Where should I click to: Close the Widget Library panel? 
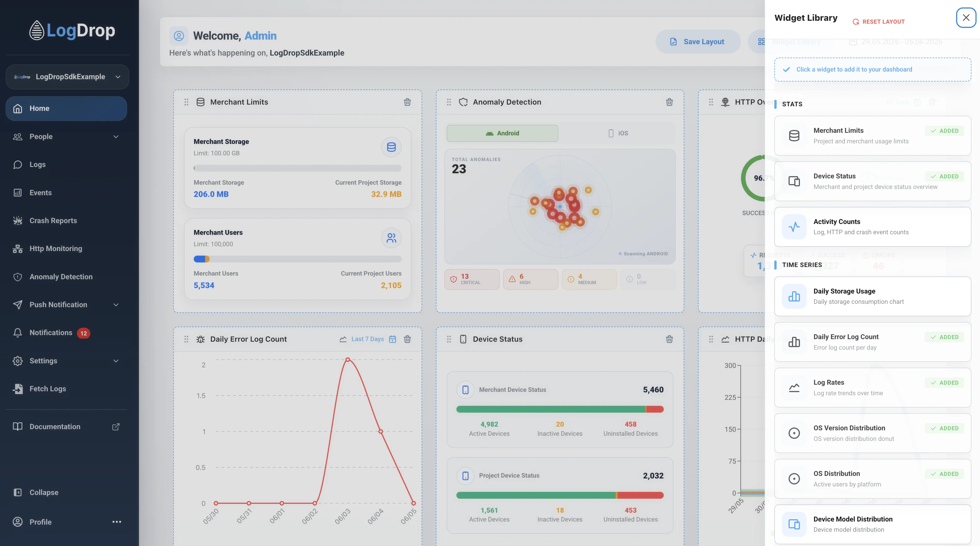tap(966, 17)
